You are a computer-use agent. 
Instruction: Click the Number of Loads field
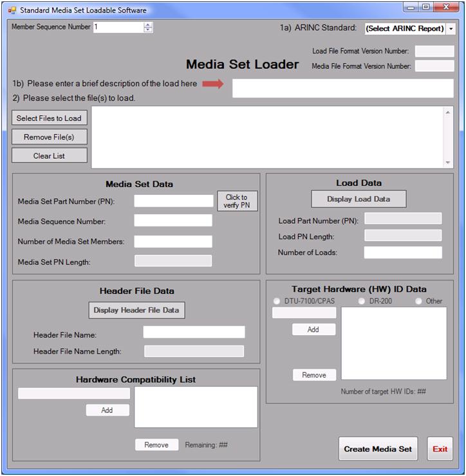[403, 253]
